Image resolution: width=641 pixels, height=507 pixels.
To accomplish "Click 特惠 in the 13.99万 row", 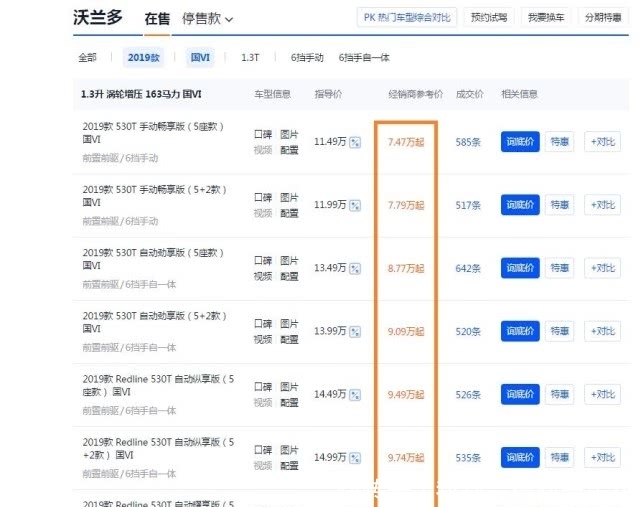I will tap(560, 331).
